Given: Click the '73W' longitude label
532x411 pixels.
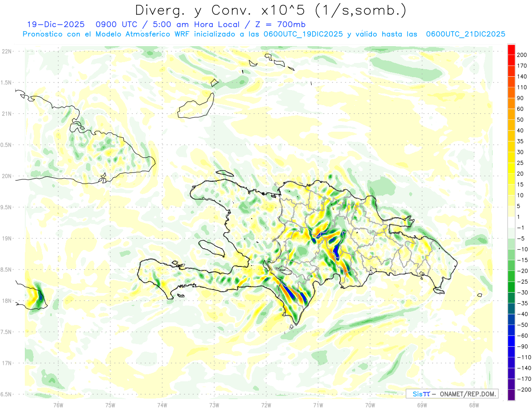Looking at the screenshot, I should 214,405.
